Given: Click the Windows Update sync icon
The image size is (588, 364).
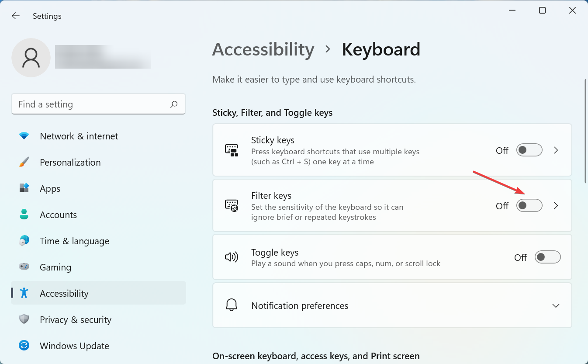Looking at the screenshot, I should coord(24,346).
